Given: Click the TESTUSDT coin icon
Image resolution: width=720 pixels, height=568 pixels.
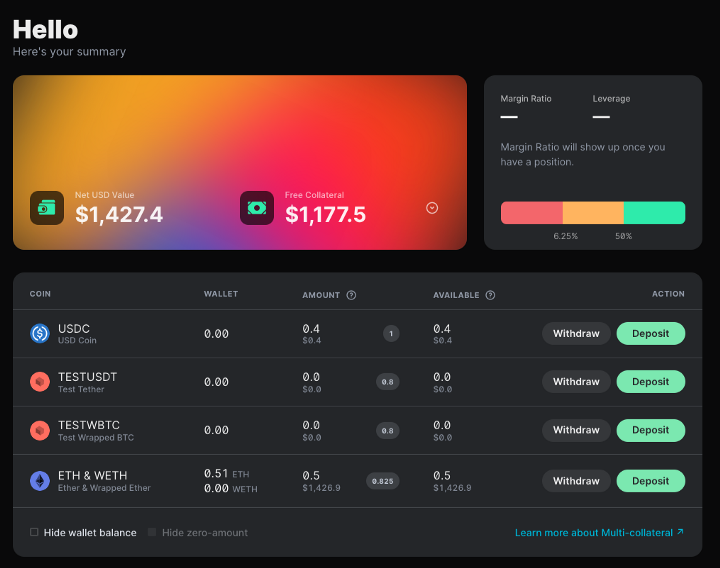Looking at the screenshot, I should [40, 382].
